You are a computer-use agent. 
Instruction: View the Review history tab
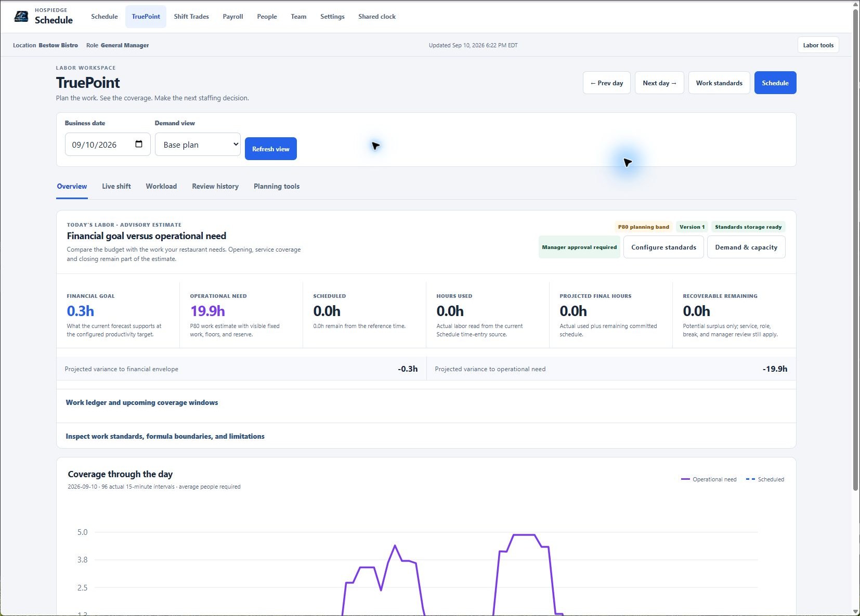coord(215,187)
